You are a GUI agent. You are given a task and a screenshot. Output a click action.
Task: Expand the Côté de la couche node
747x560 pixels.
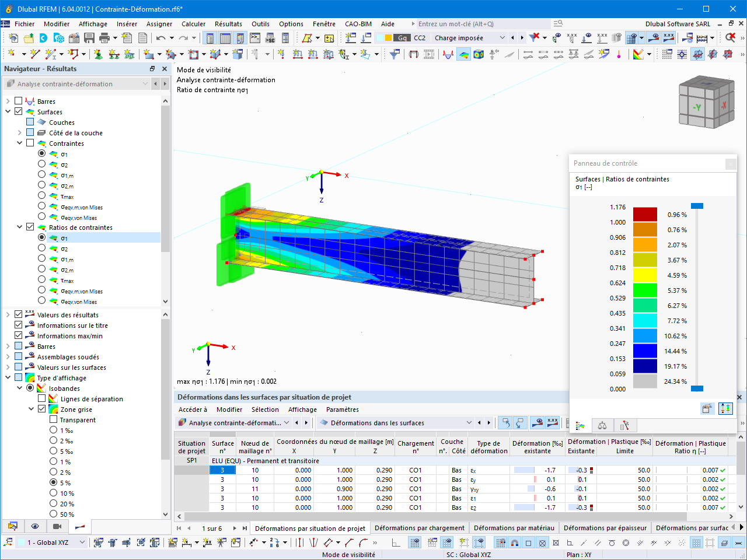click(x=20, y=132)
